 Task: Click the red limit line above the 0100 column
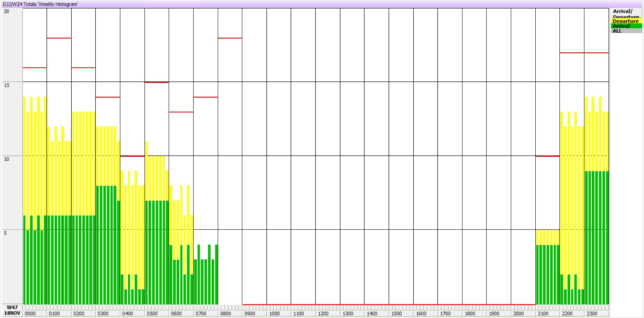click(59, 38)
